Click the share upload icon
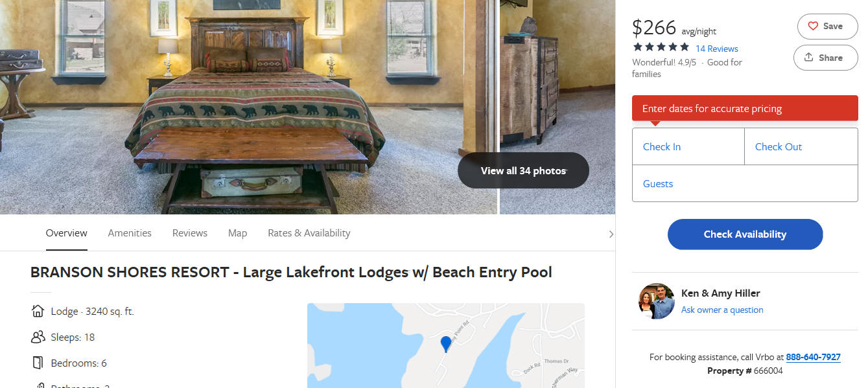 tap(808, 58)
